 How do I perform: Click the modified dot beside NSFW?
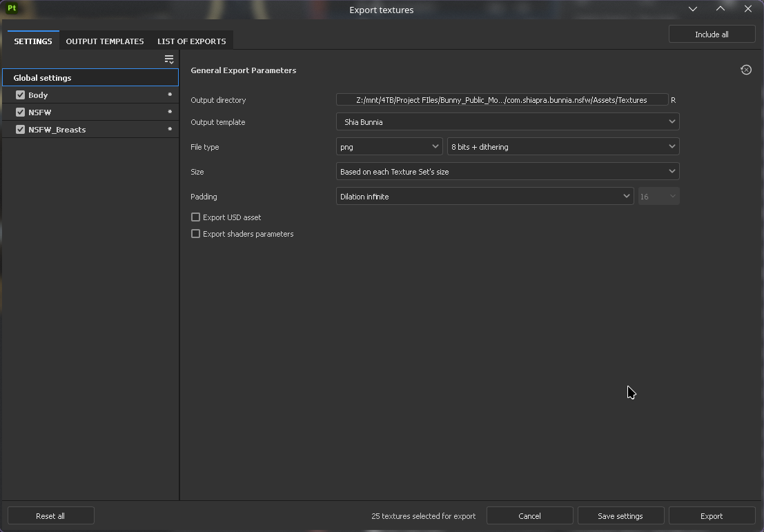[x=170, y=112]
